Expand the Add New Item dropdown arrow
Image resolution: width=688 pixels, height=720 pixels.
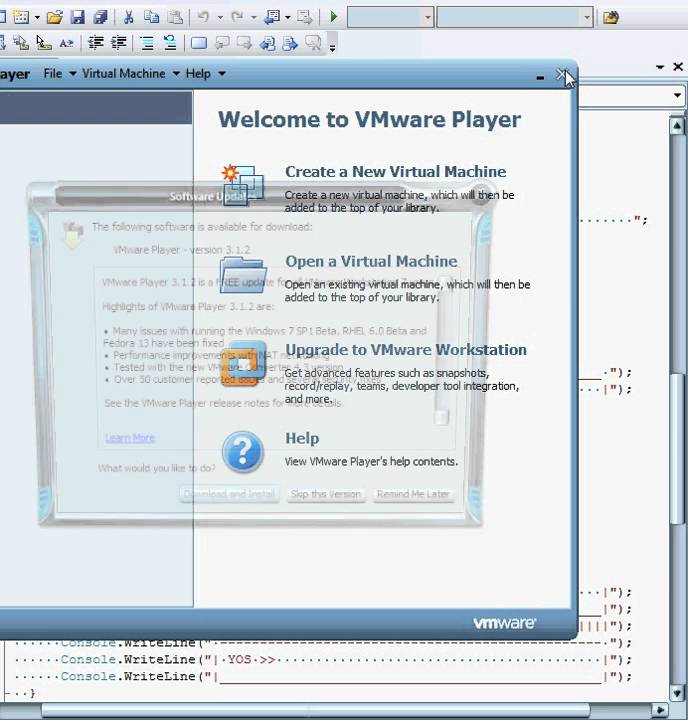(x=37, y=18)
